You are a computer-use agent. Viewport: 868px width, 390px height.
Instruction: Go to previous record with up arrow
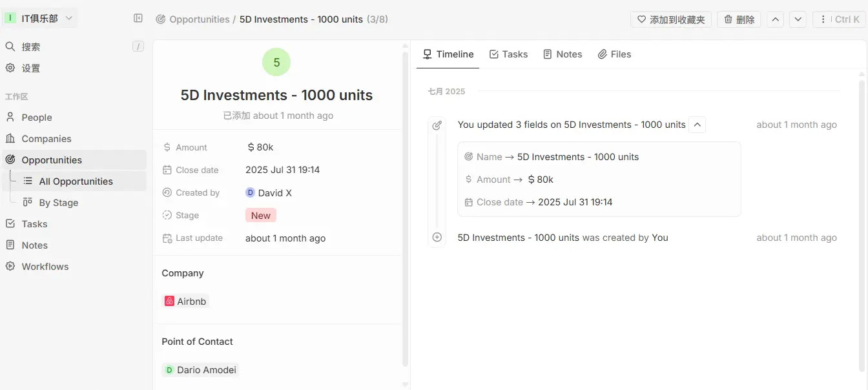776,19
